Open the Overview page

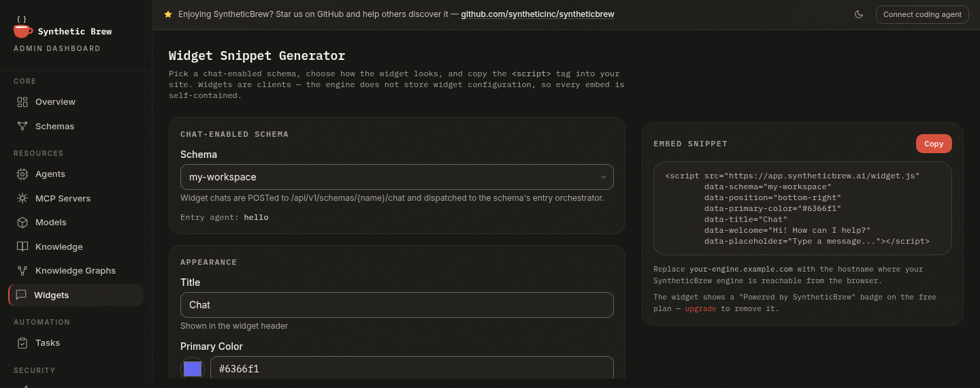pos(76,102)
